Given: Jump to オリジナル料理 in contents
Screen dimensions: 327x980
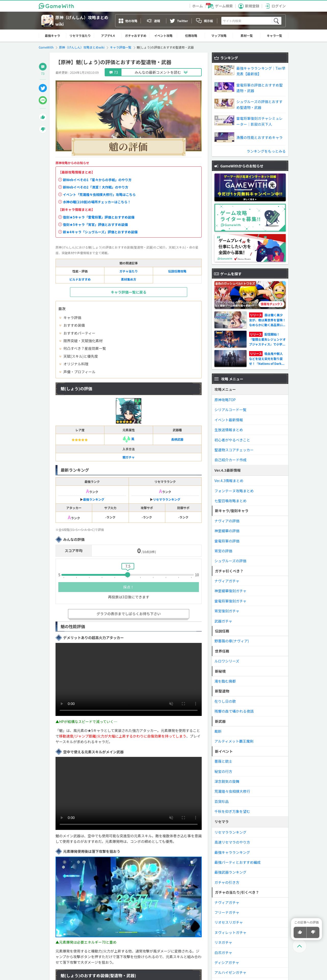Looking at the screenshot, I should pyautogui.click(x=76, y=364).
